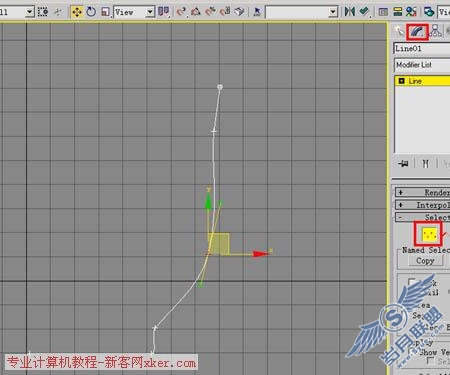Click the Edit Named Selection Sets icon

257,12
